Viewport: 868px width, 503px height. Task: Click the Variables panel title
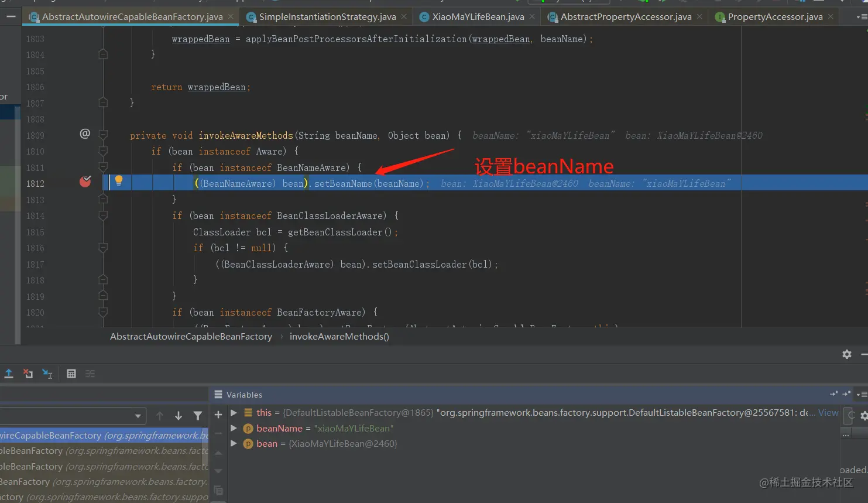click(244, 395)
